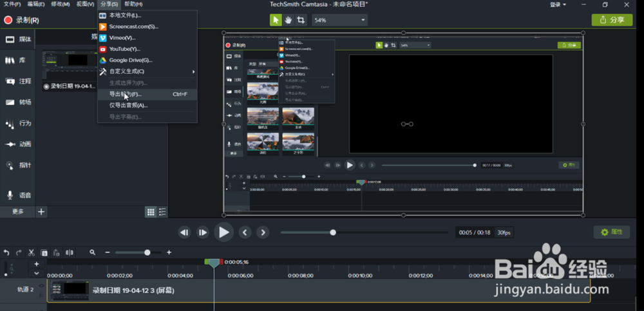Click the 00:05 / 00:18 time display

pyautogui.click(x=475, y=232)
